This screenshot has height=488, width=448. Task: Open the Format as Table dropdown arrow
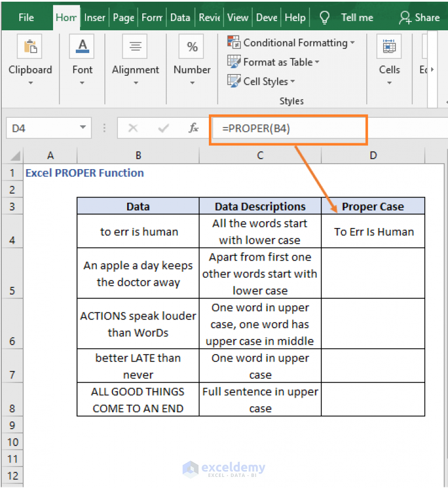[317, 62]
